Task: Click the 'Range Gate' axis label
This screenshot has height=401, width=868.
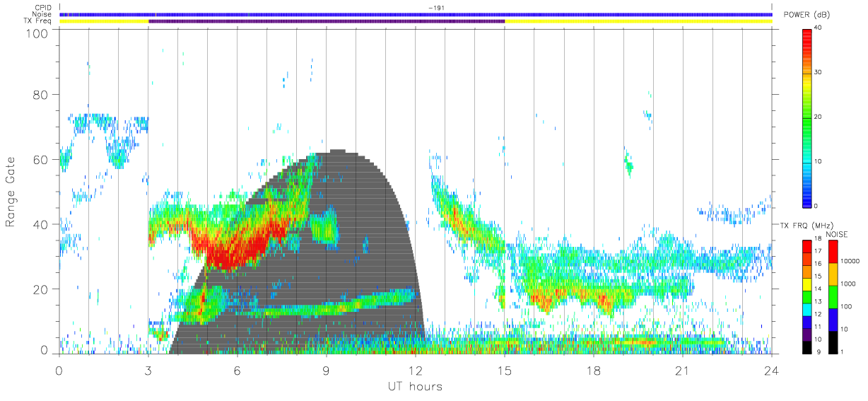Action: (x=11, y=192)
